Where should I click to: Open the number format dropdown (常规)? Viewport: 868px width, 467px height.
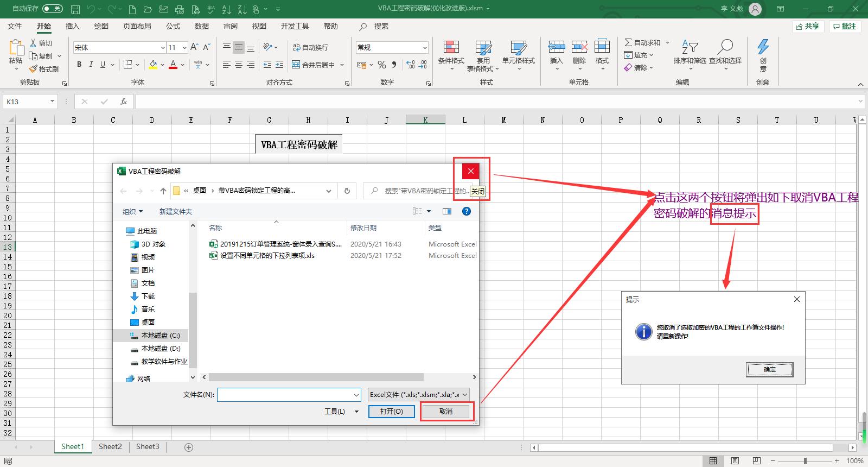tap(424, 48)
